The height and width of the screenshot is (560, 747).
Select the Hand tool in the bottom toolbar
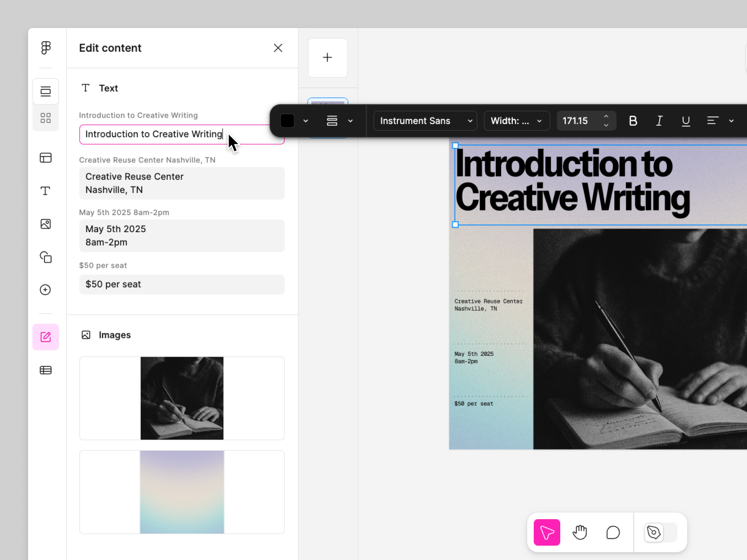click(x=580, y=532)
